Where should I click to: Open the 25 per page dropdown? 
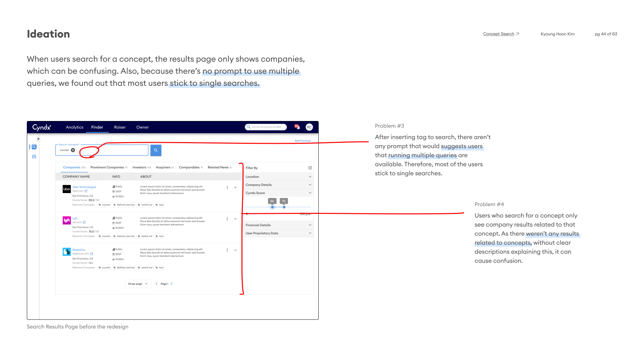click(x=138, y=284)
